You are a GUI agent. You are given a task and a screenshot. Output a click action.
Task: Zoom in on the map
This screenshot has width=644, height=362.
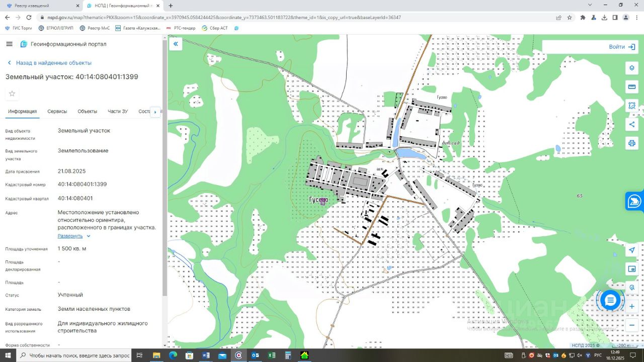point(632,306)
